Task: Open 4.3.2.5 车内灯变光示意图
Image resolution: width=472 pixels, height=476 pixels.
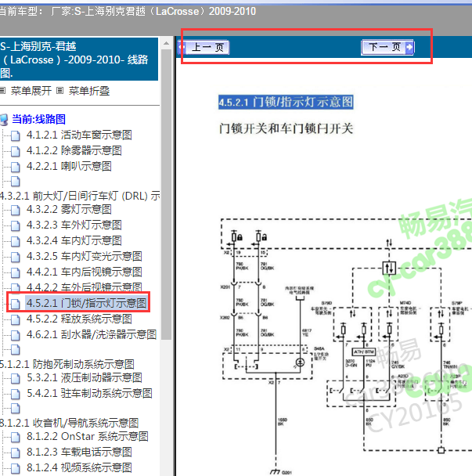Action: click(85, 256)
